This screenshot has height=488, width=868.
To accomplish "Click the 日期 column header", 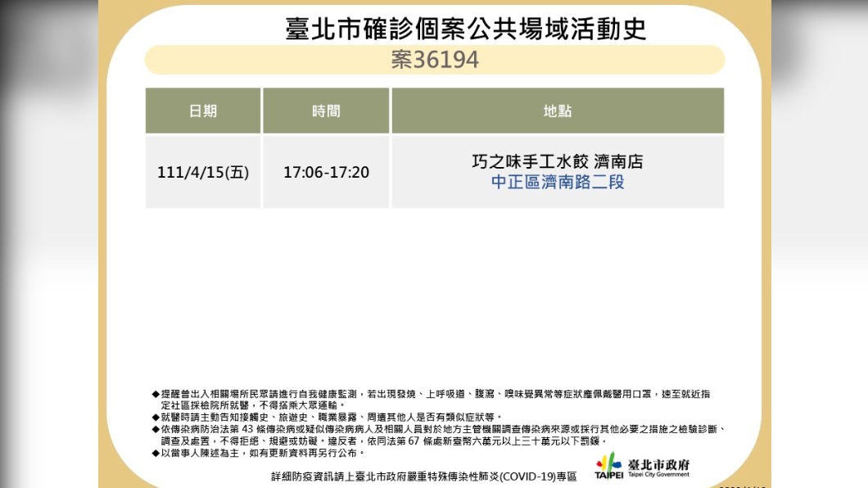I will [x=203, y=111].
